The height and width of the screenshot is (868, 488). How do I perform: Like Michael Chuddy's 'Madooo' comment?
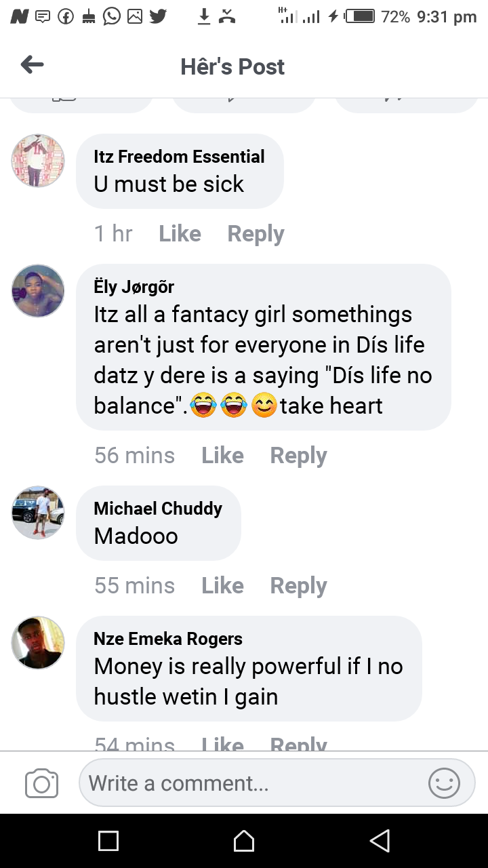coord(222,586)
